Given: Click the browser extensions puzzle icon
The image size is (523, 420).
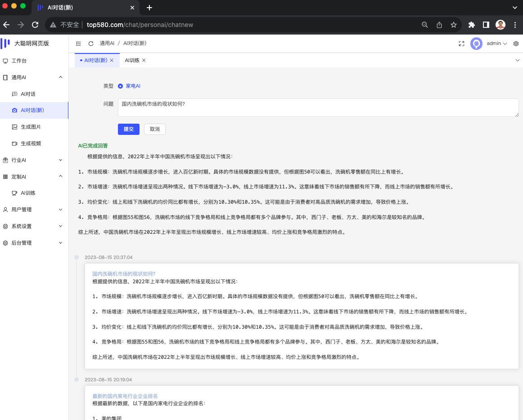Looking at the screenshot, I should 472,25.
